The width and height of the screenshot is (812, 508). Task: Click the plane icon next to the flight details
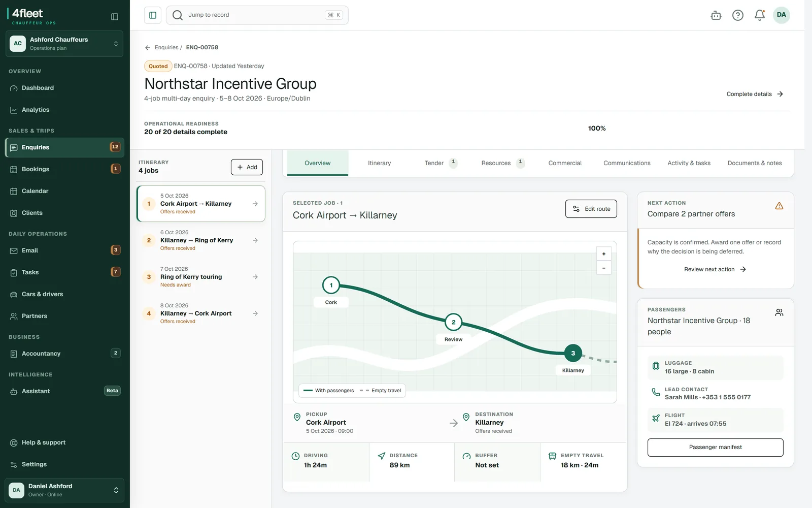coord(656,419)
